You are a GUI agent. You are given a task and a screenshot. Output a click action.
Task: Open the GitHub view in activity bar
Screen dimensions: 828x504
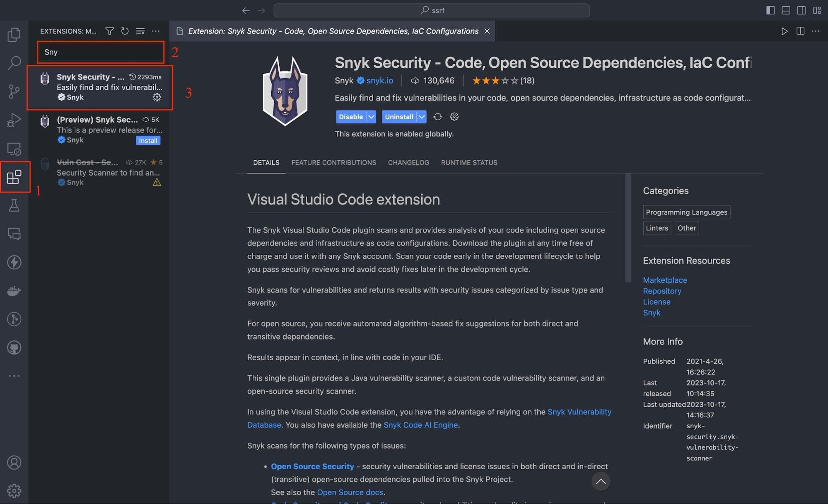[x=14, y=347]
